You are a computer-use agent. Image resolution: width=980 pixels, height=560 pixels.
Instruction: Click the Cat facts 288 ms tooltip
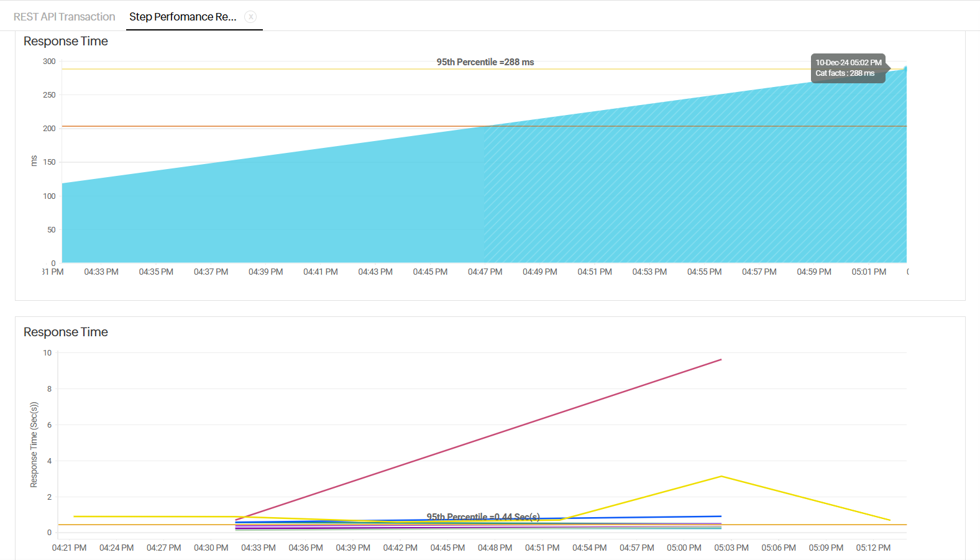848,68
